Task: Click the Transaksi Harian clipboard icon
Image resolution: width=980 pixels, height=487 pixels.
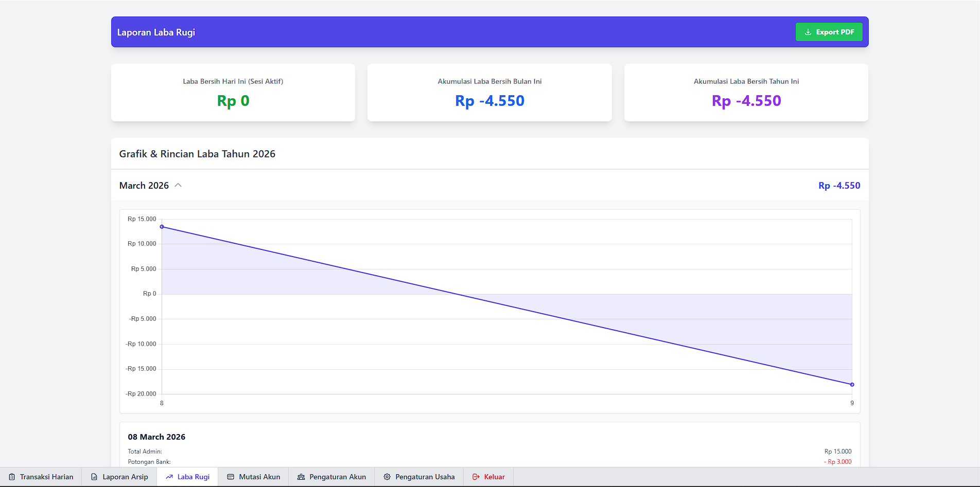Action: [12, 477]
